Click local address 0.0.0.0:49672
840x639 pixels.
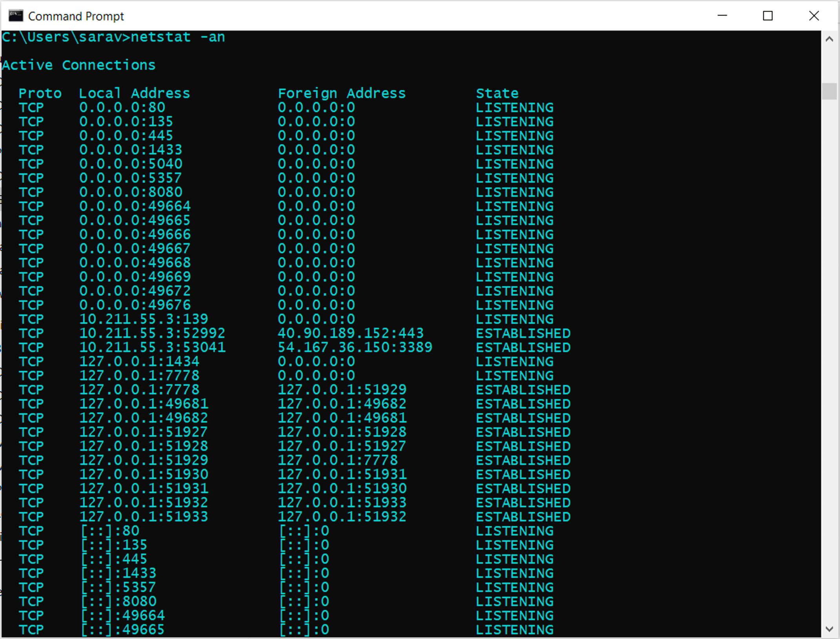[x=135, y=291]
